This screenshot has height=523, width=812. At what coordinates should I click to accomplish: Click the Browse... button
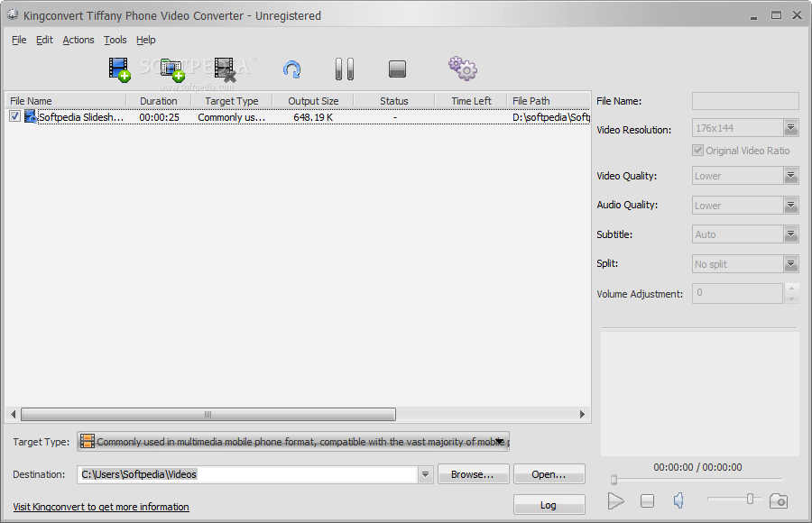(x=474, y=474)
